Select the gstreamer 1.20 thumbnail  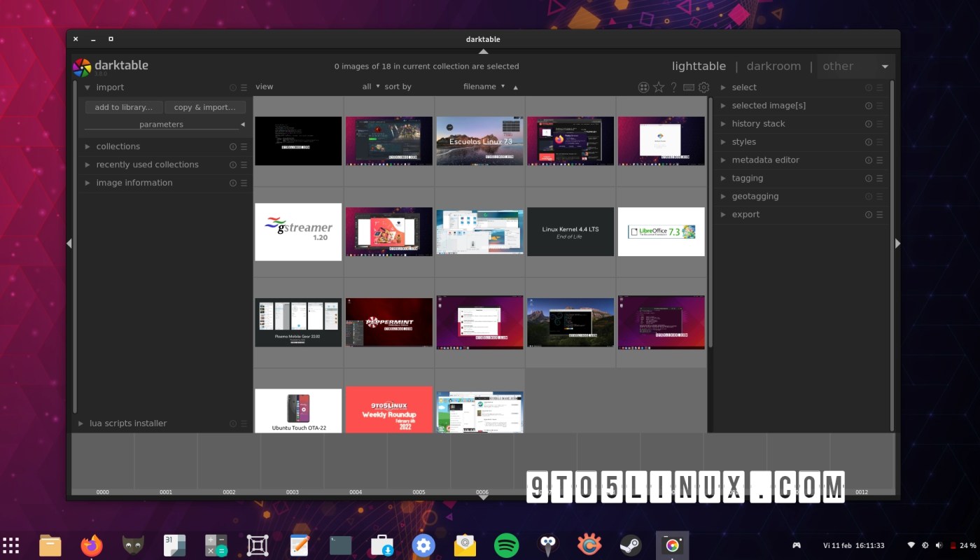click(x=298, y=232)
